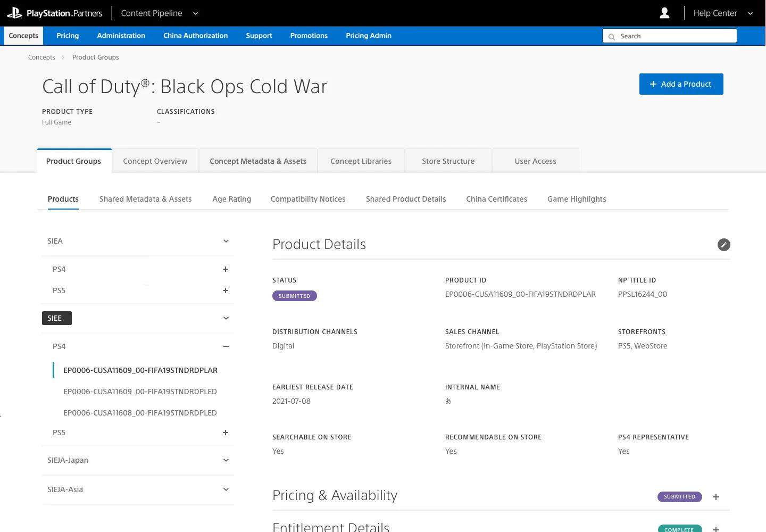Select the Products sub-tab
766x532 pixels.
pyautogui.click(x=63, y=199)
